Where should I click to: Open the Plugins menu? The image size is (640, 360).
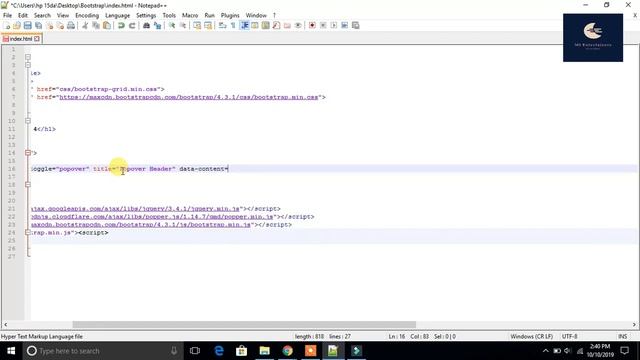pyautogui.click(x=230, y=16)
